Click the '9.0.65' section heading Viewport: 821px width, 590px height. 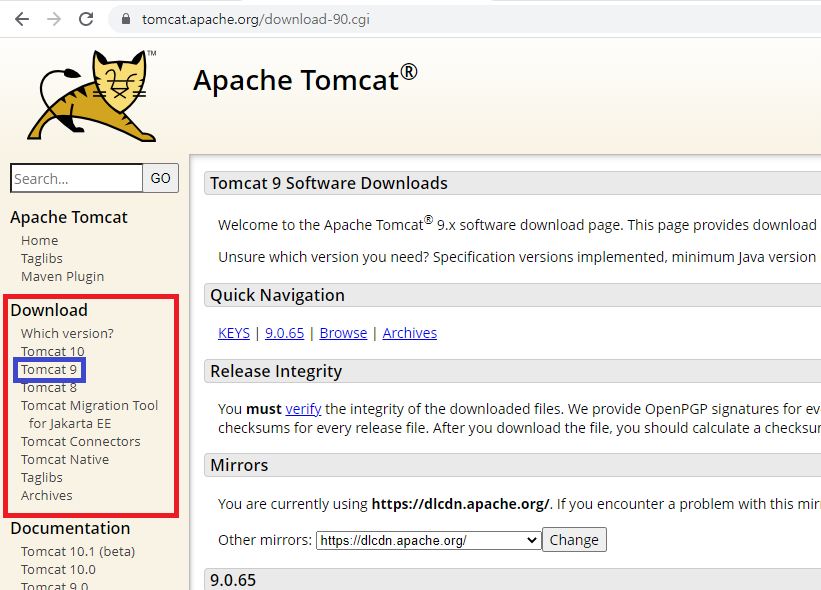pyautogui.click(x=233, y=580)
